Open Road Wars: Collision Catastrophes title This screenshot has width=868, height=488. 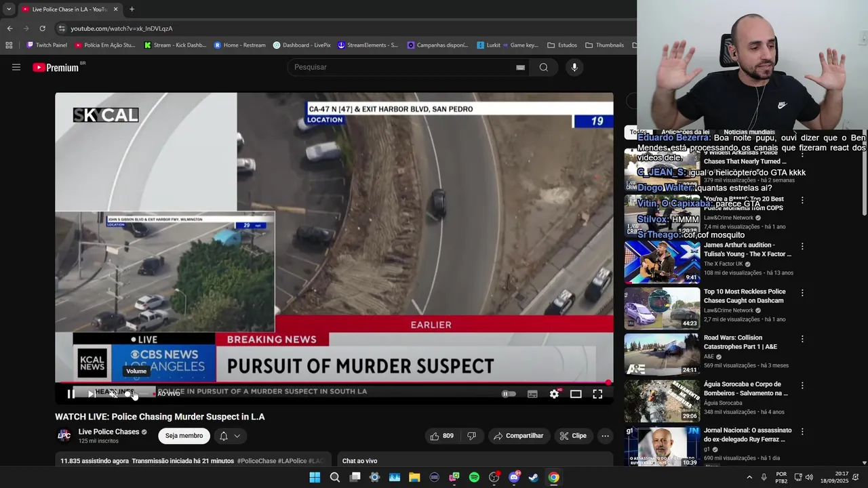pyautogui.click(x=739, y=342)
